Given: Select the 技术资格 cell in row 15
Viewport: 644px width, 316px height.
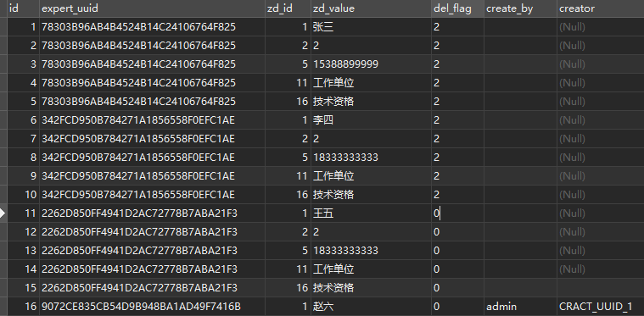Looking at the screenshot, I should pos(371,287).
